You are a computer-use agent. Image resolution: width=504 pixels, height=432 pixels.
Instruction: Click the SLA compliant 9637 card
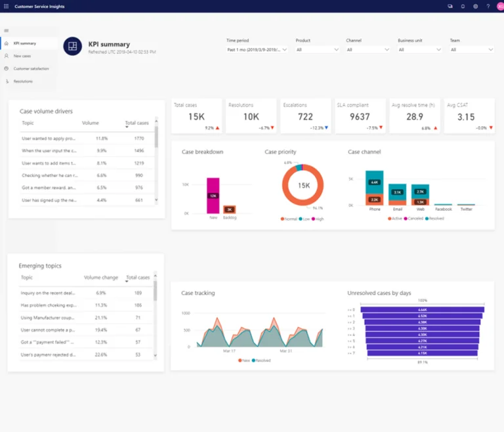[360, 116]
